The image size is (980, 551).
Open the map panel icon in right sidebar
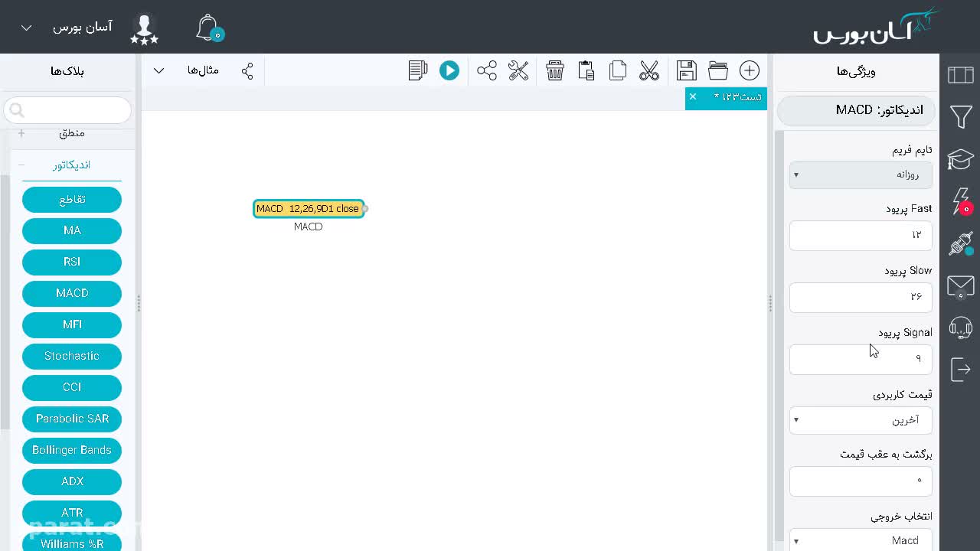pos(961,74)
